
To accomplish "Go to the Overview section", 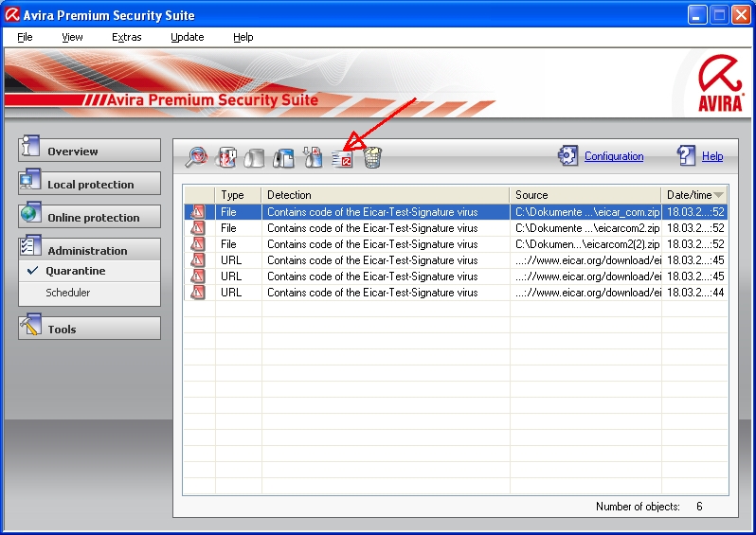I will point(89,151).
